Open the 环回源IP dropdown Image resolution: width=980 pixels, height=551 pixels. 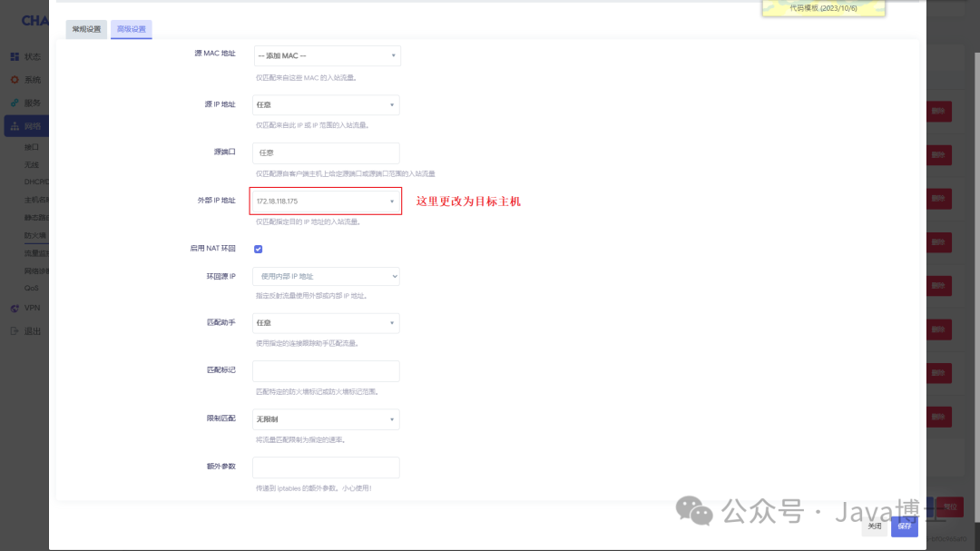325,276
